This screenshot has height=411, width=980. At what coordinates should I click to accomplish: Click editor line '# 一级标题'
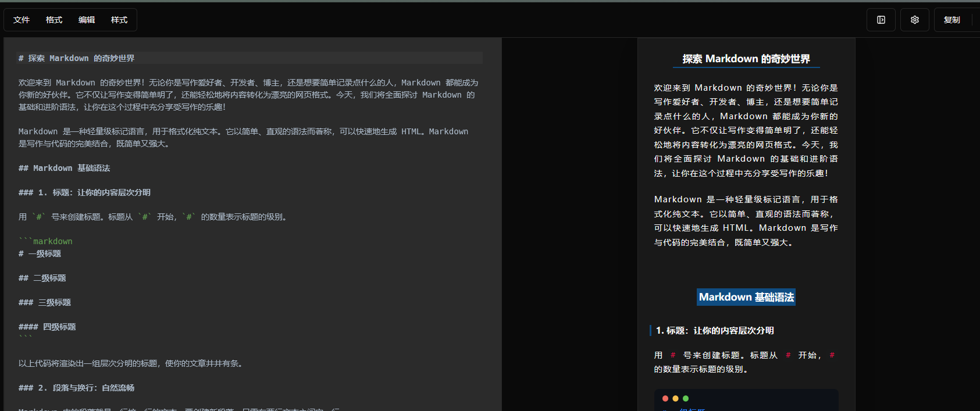point(40,253)
